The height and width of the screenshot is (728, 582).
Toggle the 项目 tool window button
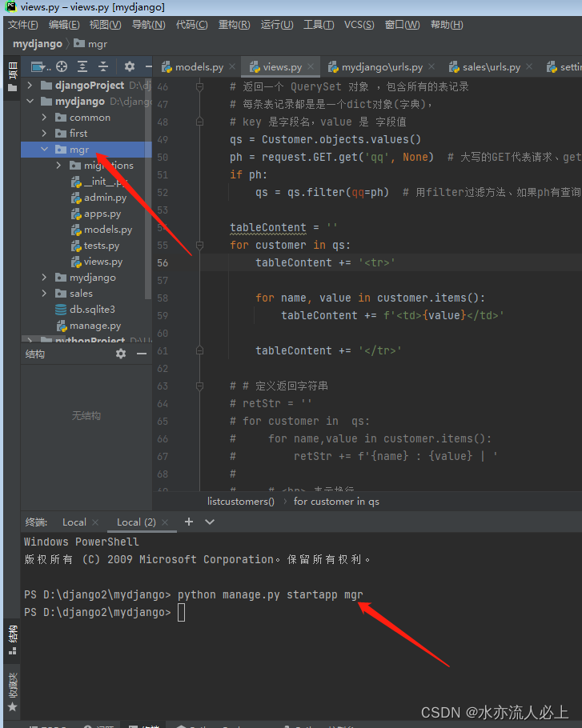pyautogui.click(x=13, y=77)
